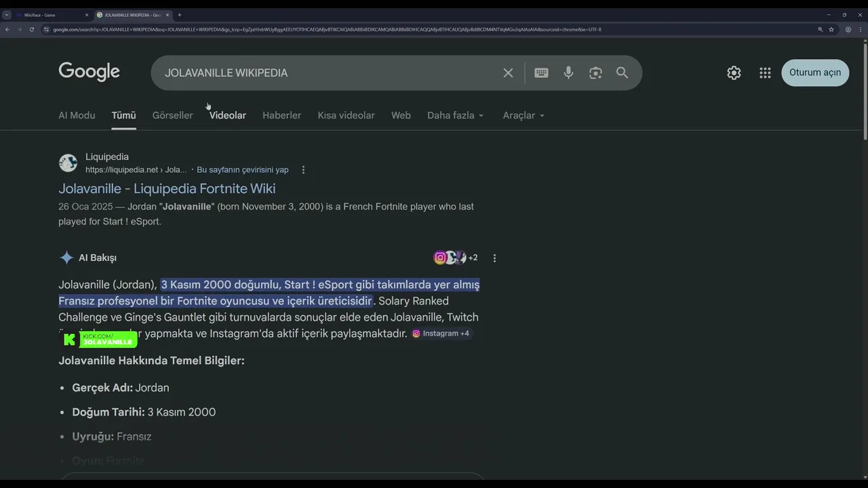Close the JOLAVANILLE WIKIPEDIA tab
868x488 pixels.
pyautogui.click(x=167, y=15)
